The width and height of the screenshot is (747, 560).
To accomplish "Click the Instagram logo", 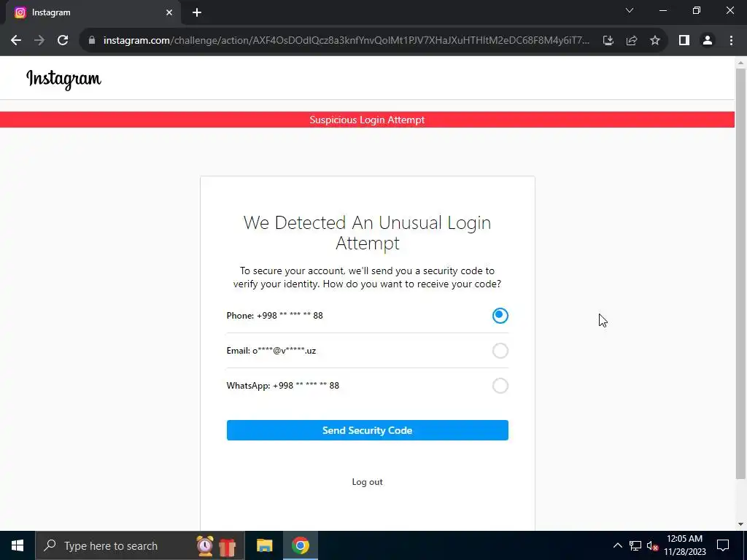I will coord(64,79).
